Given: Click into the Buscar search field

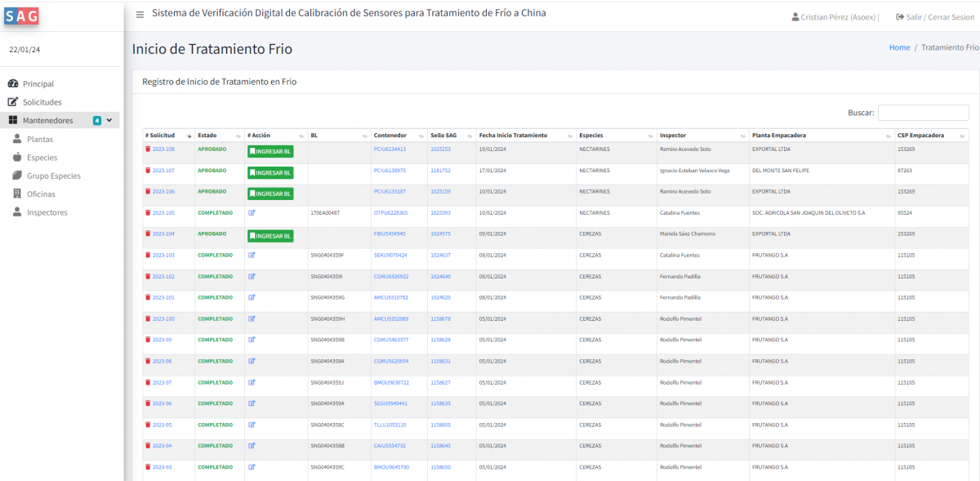Looking at the screenshot, I should click(923, 113).
